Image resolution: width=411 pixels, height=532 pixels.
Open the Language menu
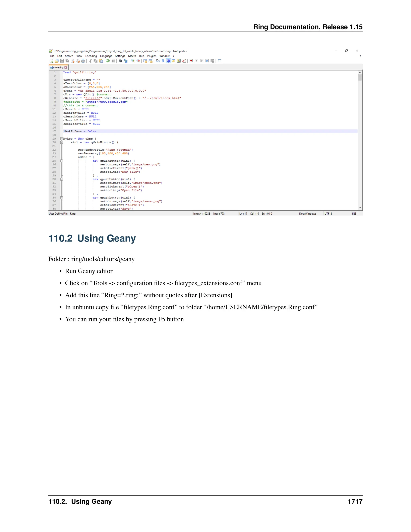[x=106, y=56]
